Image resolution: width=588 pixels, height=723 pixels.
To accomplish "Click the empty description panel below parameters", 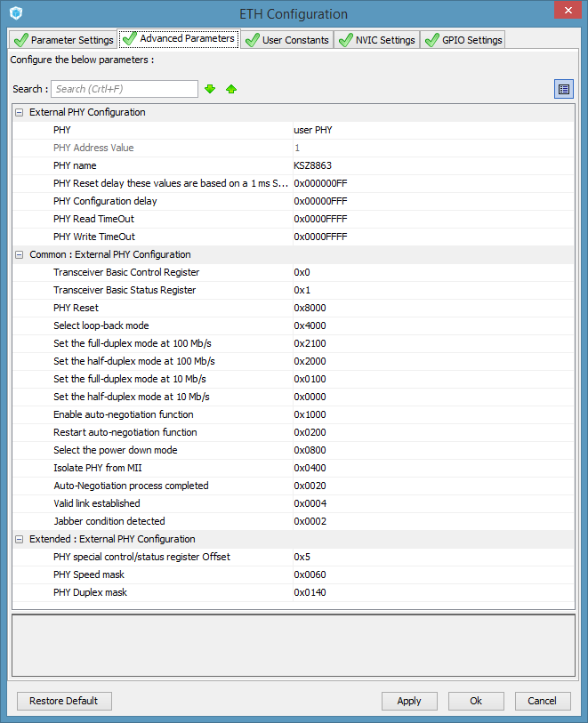I will pos(294,645).
